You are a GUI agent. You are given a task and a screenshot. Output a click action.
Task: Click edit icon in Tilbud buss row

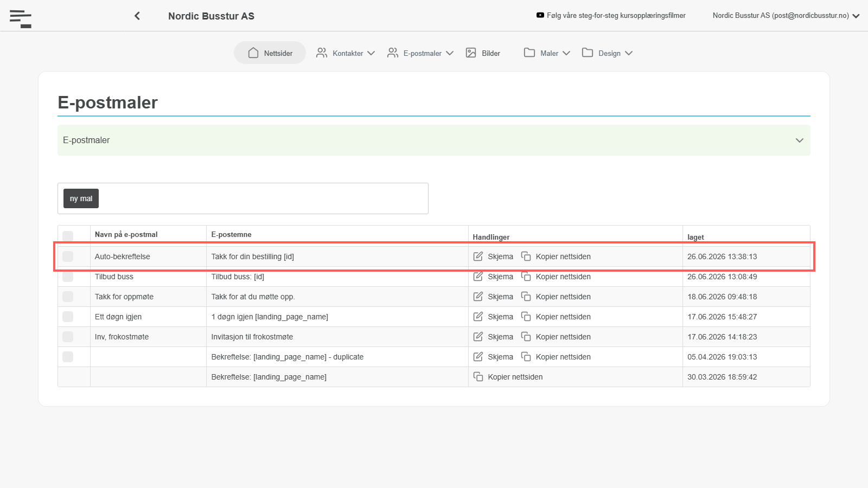(x=478, y=277)
